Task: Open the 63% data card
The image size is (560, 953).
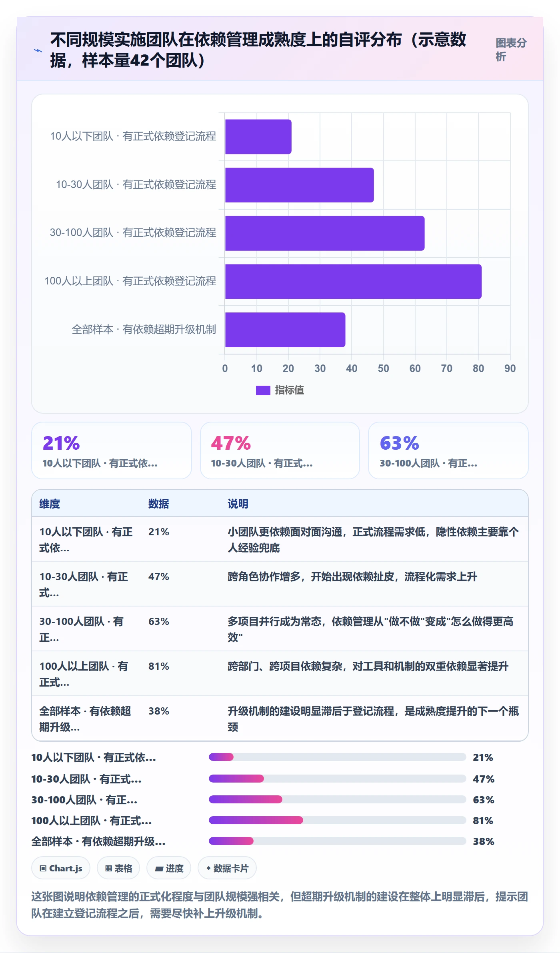Action: pos(448,450)
